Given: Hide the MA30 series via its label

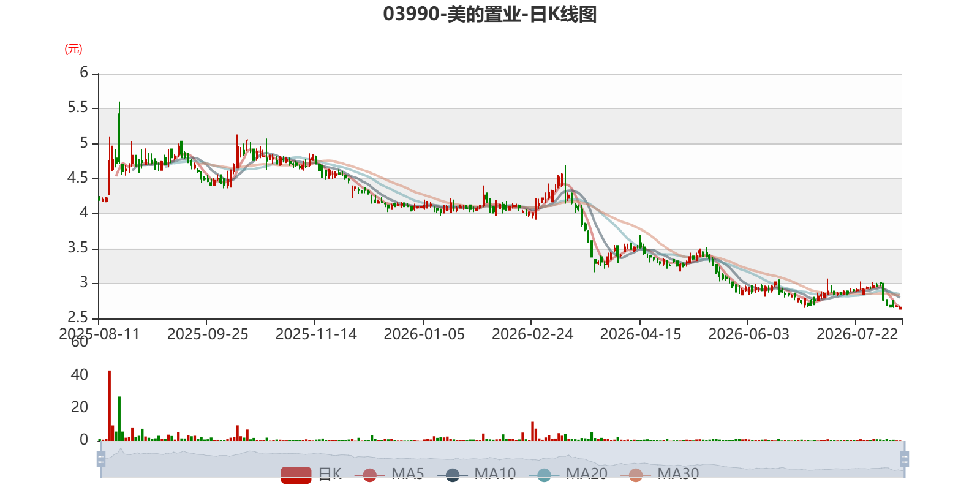Looking at the screenshot, I should [678, 474].
